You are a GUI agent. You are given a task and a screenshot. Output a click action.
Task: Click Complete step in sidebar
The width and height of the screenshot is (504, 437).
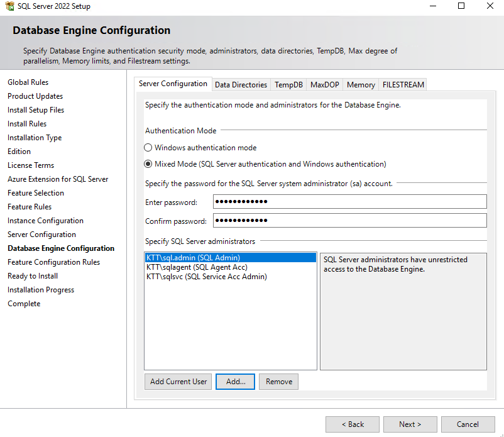(x=24, y=304)
